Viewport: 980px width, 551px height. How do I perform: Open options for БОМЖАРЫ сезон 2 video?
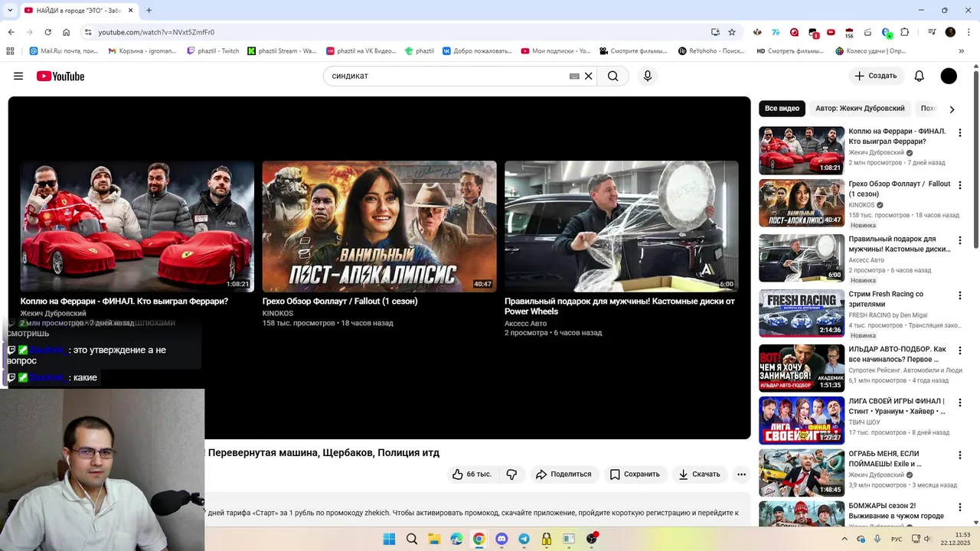[x=959, y=507]
